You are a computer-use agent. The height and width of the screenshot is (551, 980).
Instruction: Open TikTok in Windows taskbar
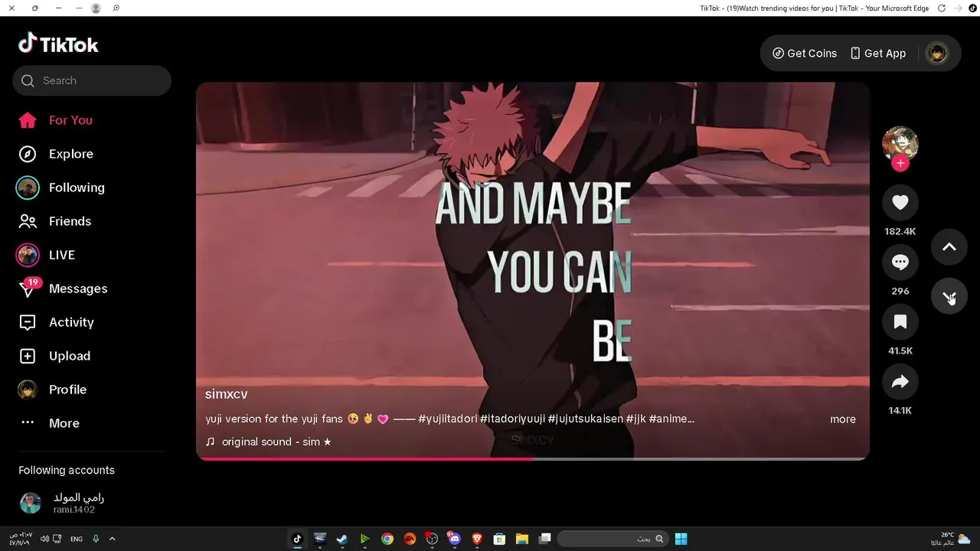pos(298,539)
